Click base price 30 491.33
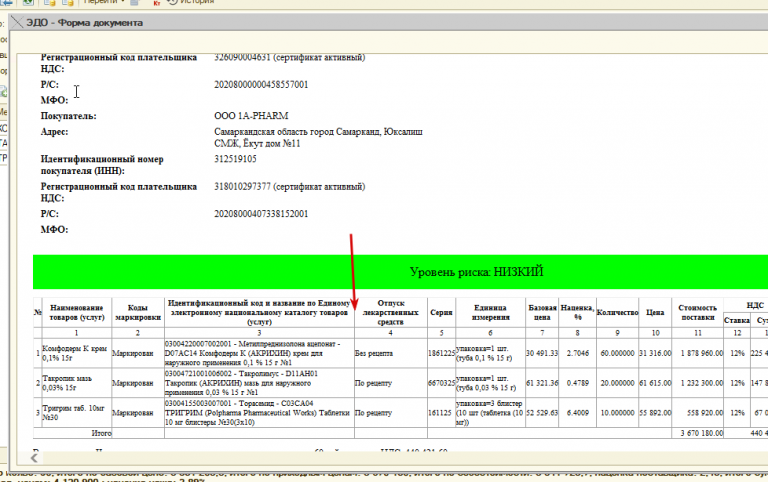 (x=542, y=353)
